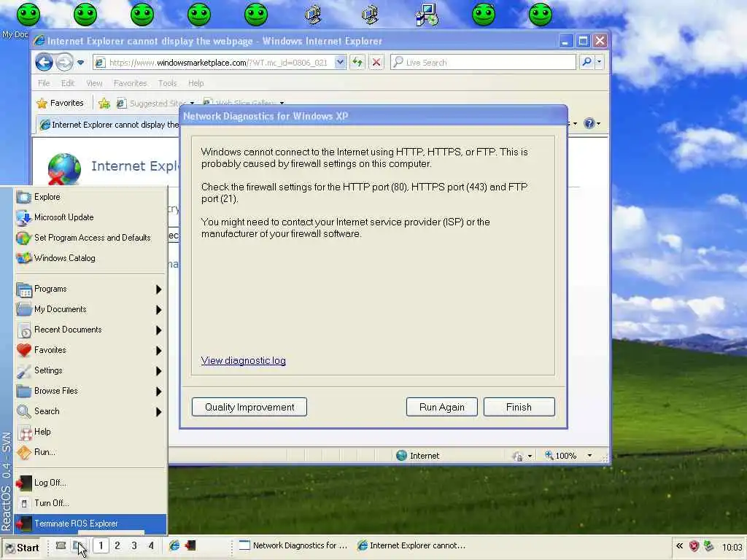Click the red-arrow black quick launch icon

pyautogui.click(x=190, y=545)
